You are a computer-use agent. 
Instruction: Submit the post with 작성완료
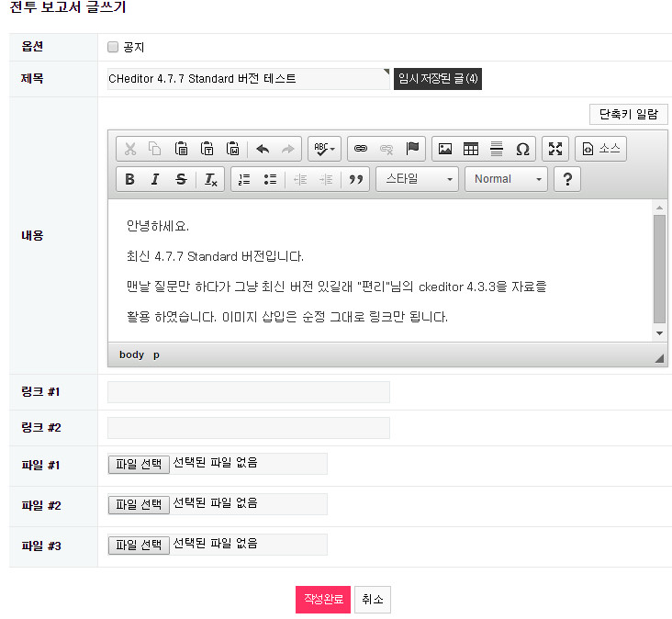(322, 599)
